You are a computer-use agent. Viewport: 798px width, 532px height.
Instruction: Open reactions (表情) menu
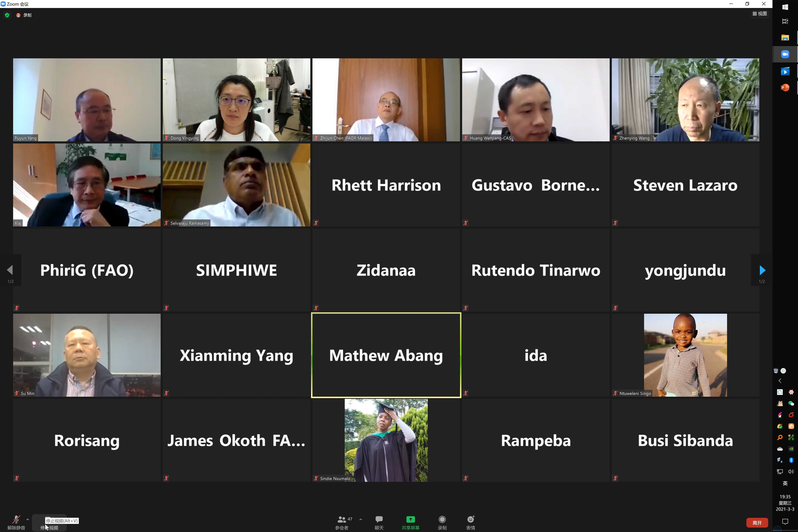click(471, 523)
